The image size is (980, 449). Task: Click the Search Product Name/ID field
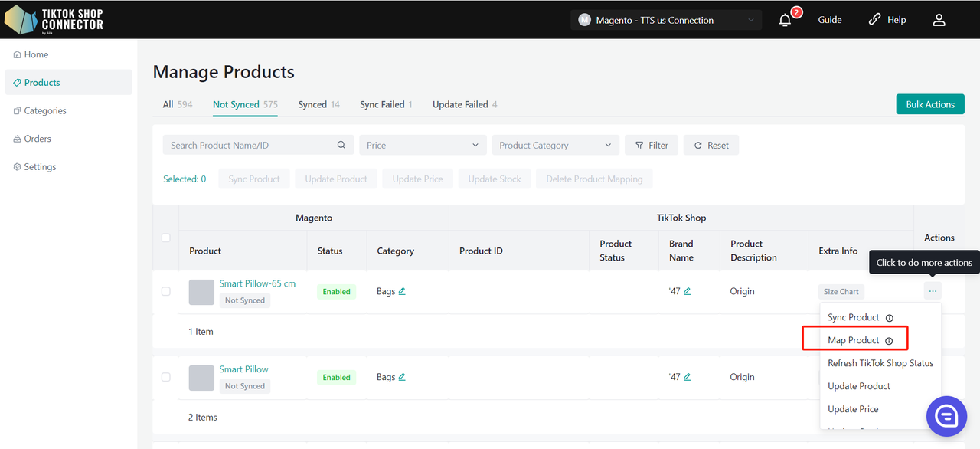click(249, 145)
